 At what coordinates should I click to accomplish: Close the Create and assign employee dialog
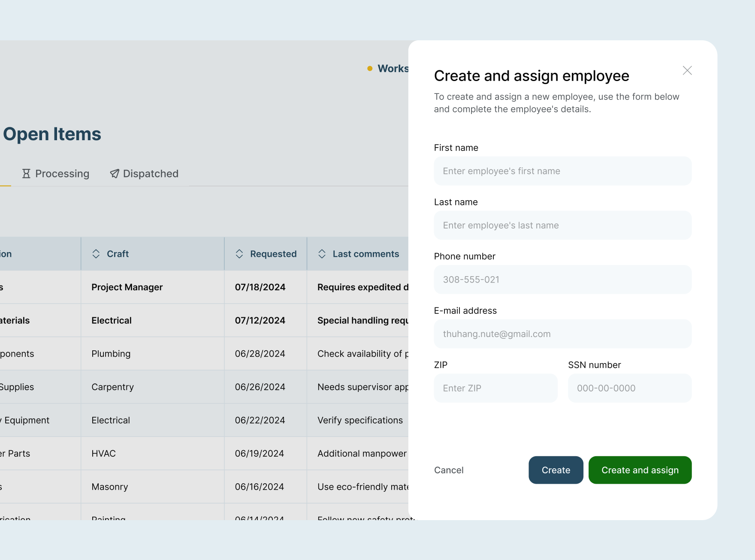coord(687,70)
